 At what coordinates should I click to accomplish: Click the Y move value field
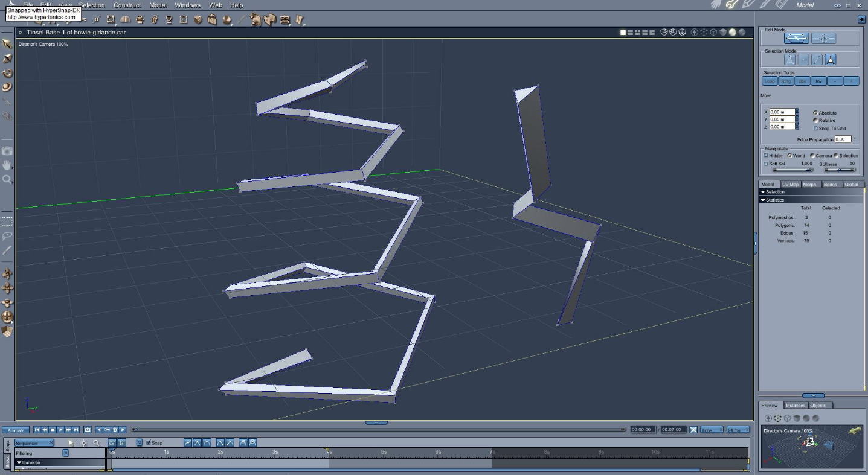click(782, 119)
